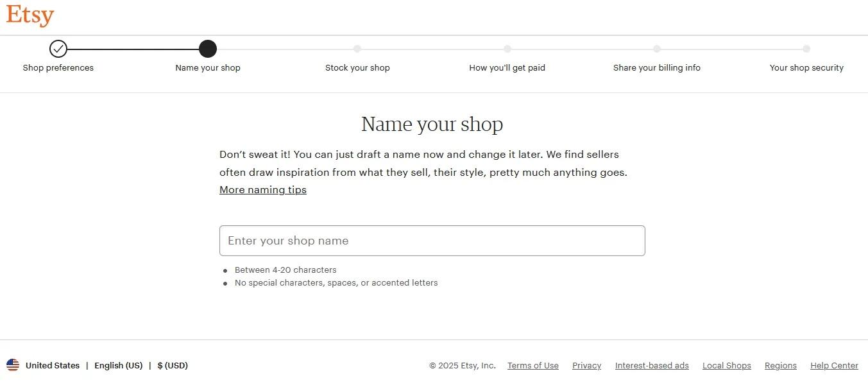
Task: Open the Local Shops footer link
Action: (x=726, y=366)
